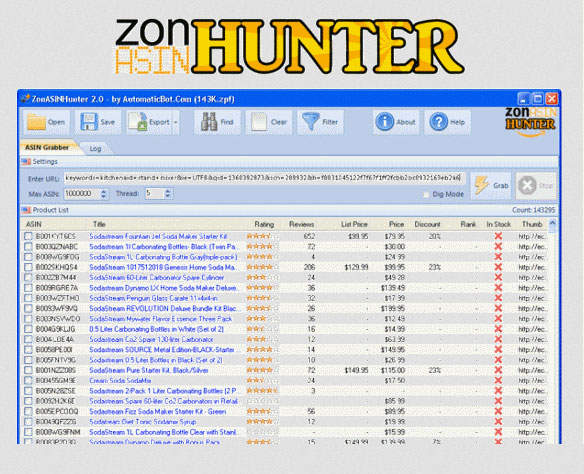The width and height of the screenshot is (584, 474).
Task: Click into the Max ASIN value field
Action: 82,194
